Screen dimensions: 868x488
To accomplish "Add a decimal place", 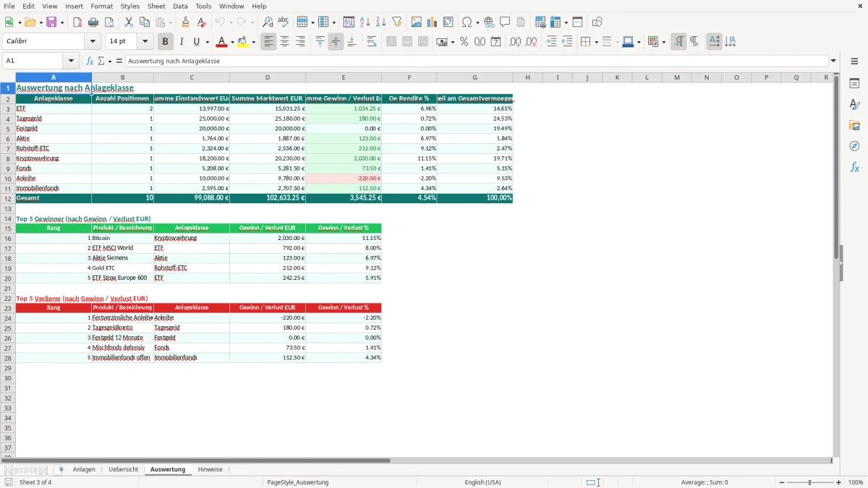I will tap(515, 42).
